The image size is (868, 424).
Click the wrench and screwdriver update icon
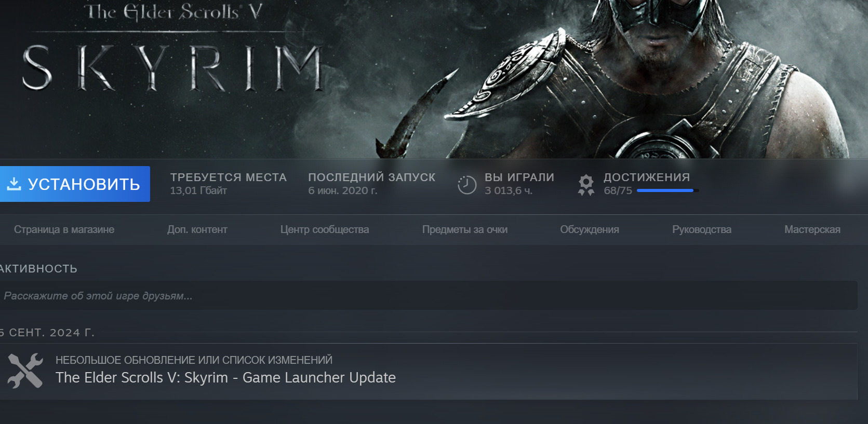coord(25,371)
